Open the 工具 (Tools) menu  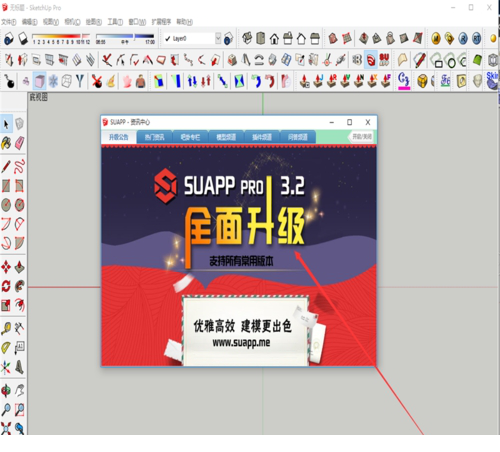tap(115, 22)
